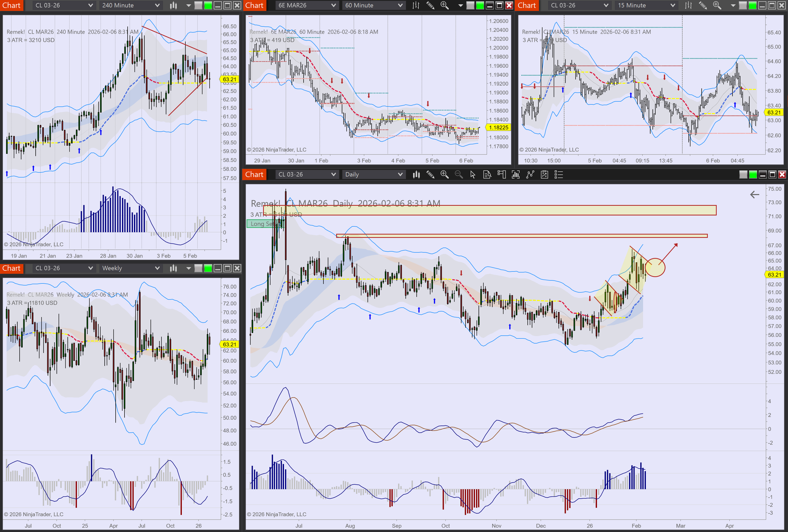Toggle gray interval link on Daily chart
Screen dimensions: 788x532
click(743, 175)
